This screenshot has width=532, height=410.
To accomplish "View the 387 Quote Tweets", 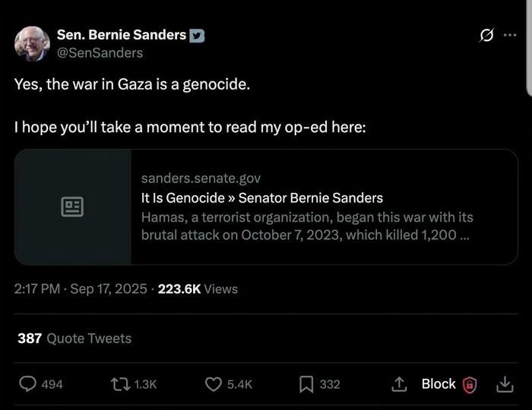I will point(74,339).
